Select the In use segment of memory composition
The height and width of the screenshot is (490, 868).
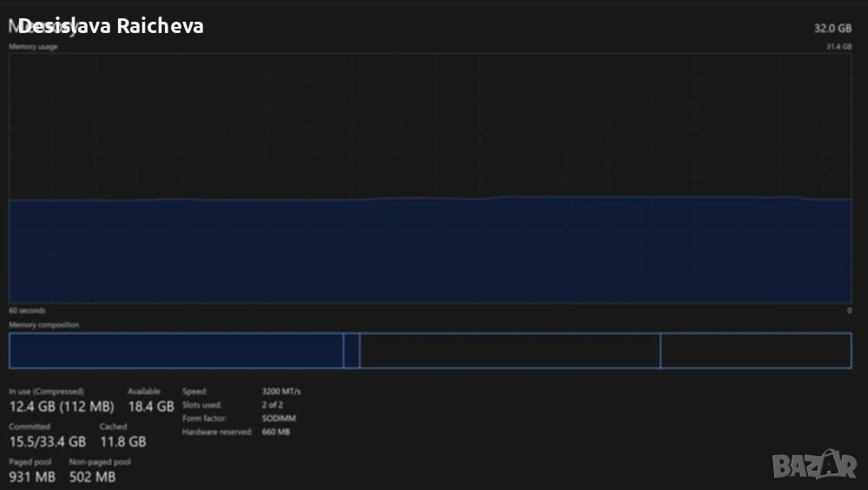(x=176, y=350)
